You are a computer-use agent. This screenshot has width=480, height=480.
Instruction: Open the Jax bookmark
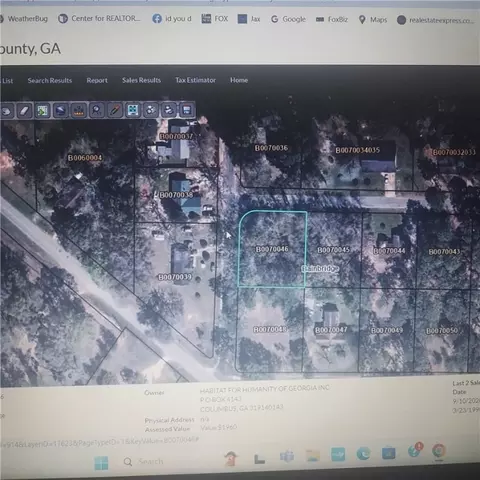[249, 19]
